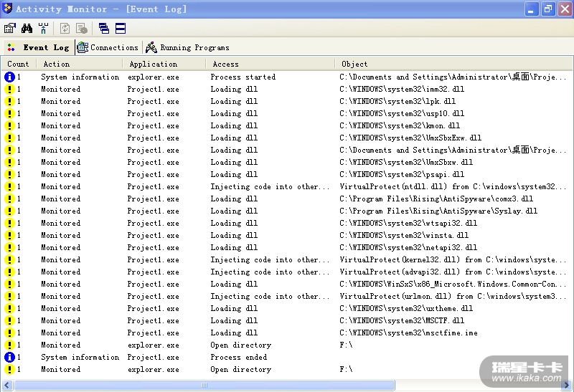Click the blue info icon for Process started
This screenshot has height=392, width=574.
(x=10, y=77)
